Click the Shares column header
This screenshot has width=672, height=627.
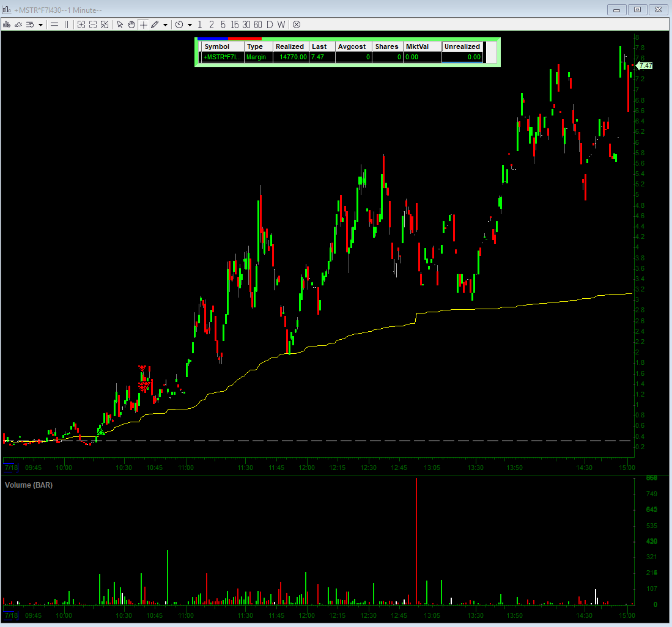click(388, 46)
